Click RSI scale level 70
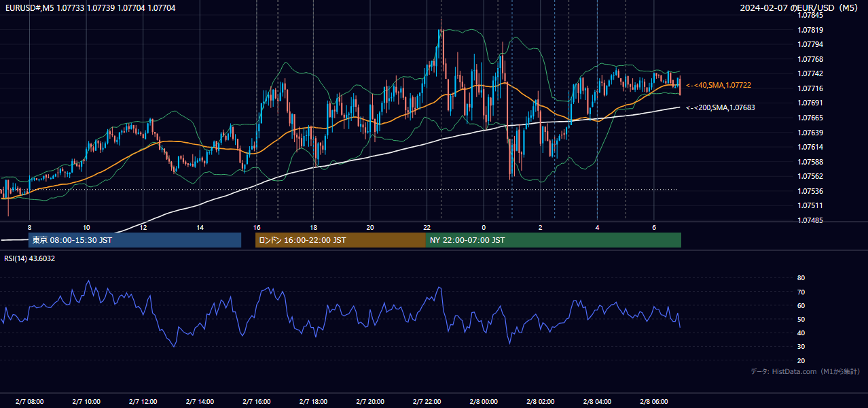Viewport: 868px width, 408px height. (x=801, y=292)
